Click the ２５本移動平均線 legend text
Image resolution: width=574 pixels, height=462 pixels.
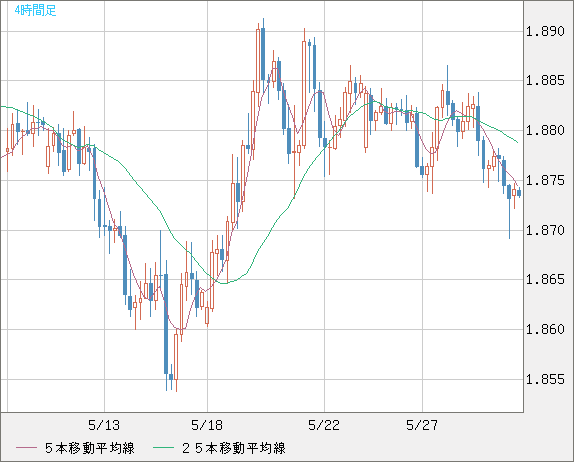234,448
